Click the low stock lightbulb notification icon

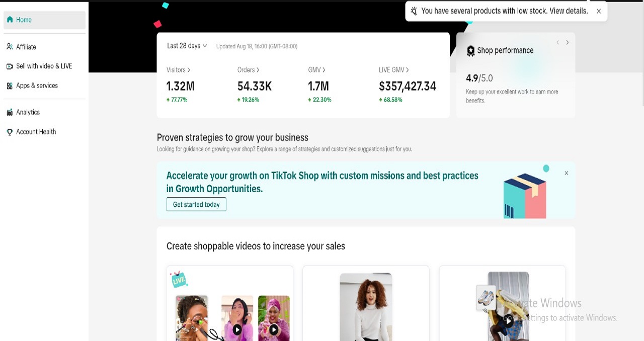(414, 11)
